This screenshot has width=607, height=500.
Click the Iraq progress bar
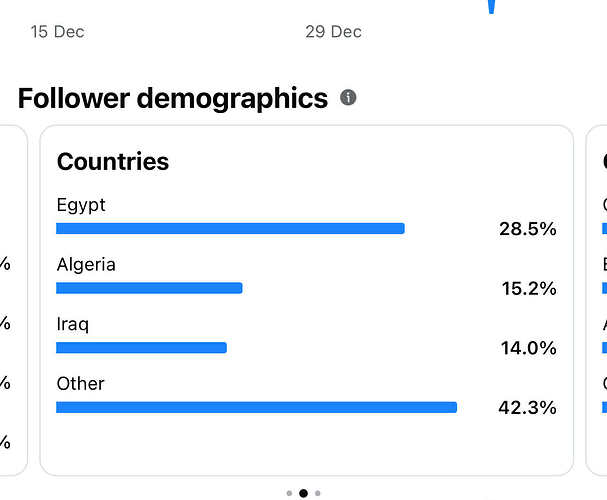(141, 348)
